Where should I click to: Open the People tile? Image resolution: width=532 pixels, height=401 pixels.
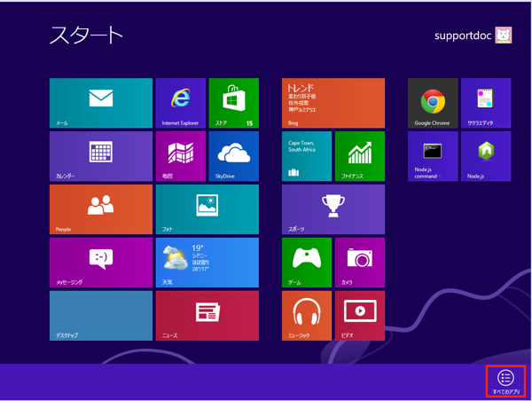pyautogui.click(x=101, y=209)
